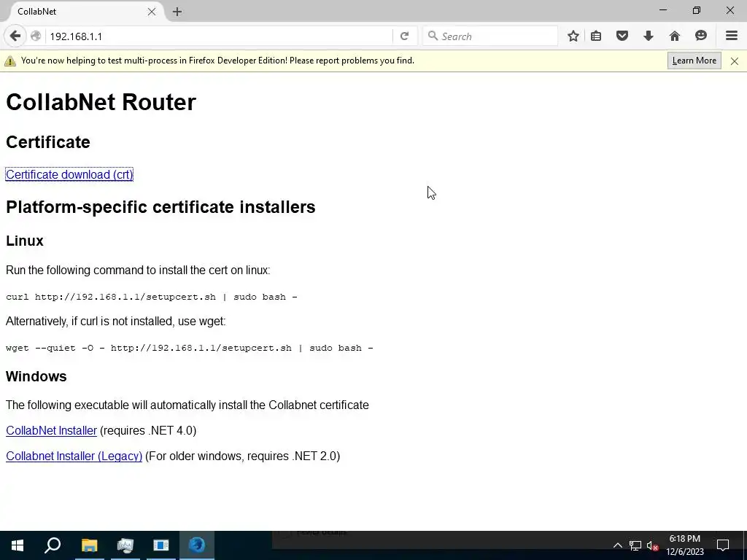Switch to Firefox Developer Edition taskbar icon
747x560 pixels.
(x=197, y=545)
